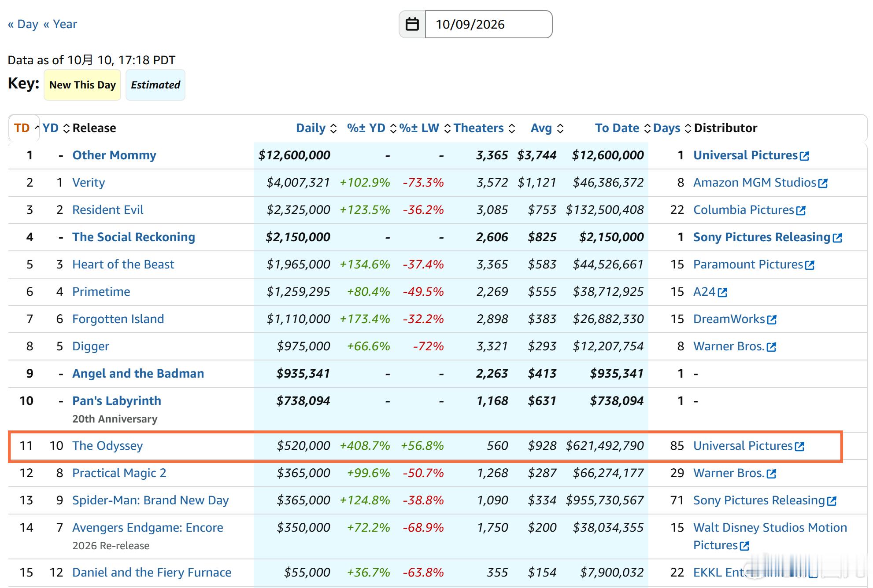Sort table by To Date gross
Viewport: 873px width, 588px height.
(623, 128)
